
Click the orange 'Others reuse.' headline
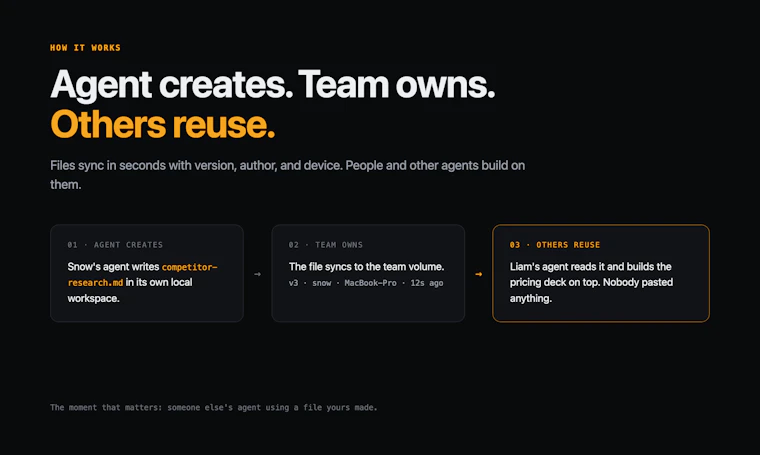click(x=162, y=125)
